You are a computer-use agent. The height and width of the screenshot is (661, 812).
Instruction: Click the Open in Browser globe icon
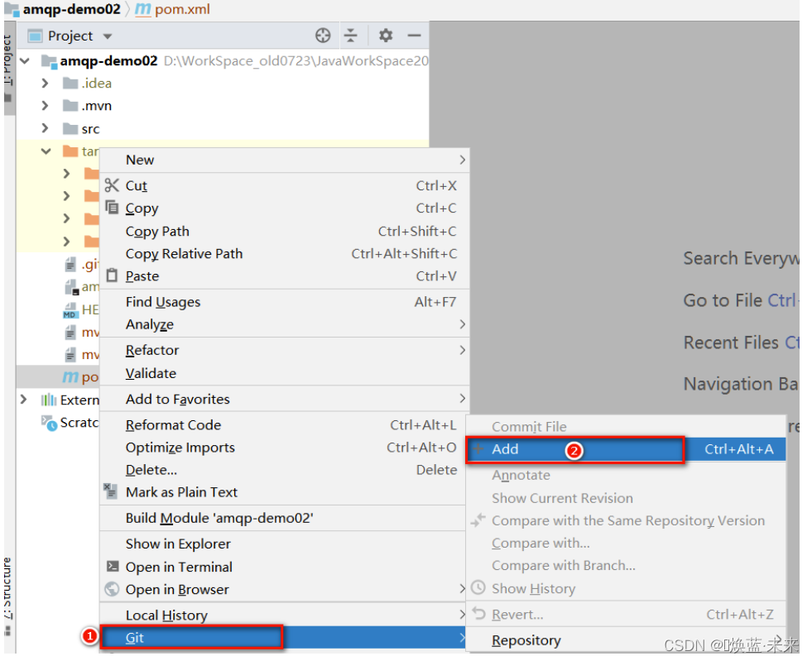click(x=112, y=589)
